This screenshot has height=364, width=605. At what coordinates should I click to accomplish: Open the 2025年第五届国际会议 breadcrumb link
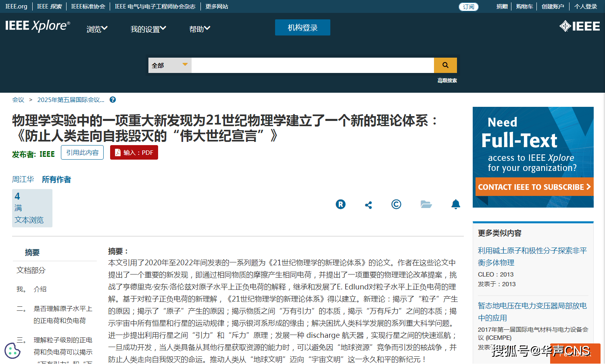[x=71, y=100]
